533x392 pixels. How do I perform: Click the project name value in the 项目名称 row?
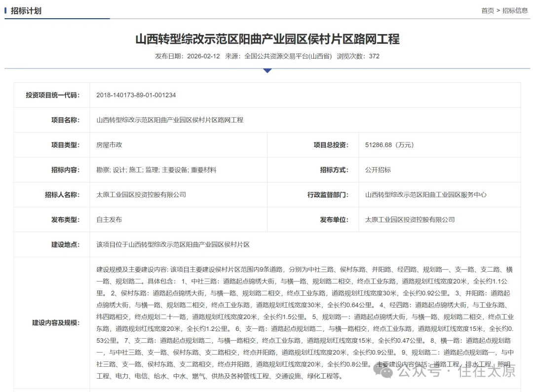[170, 120]
